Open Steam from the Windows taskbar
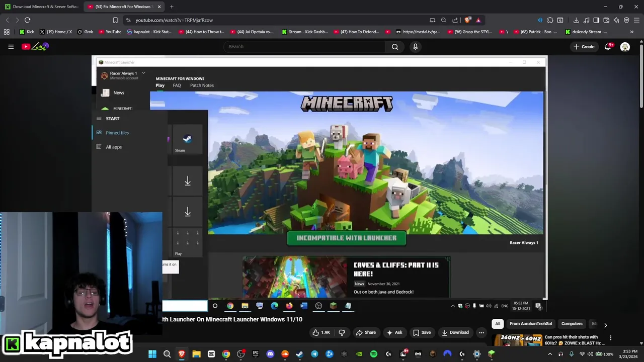The image size is (644, 362). (x=299, y=354)
